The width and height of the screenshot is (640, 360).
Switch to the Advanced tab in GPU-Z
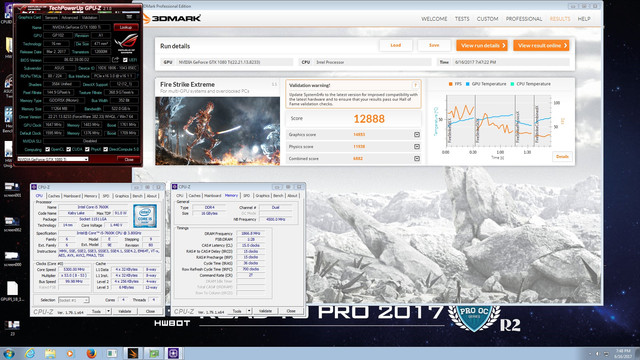click(x=69, y=18)
